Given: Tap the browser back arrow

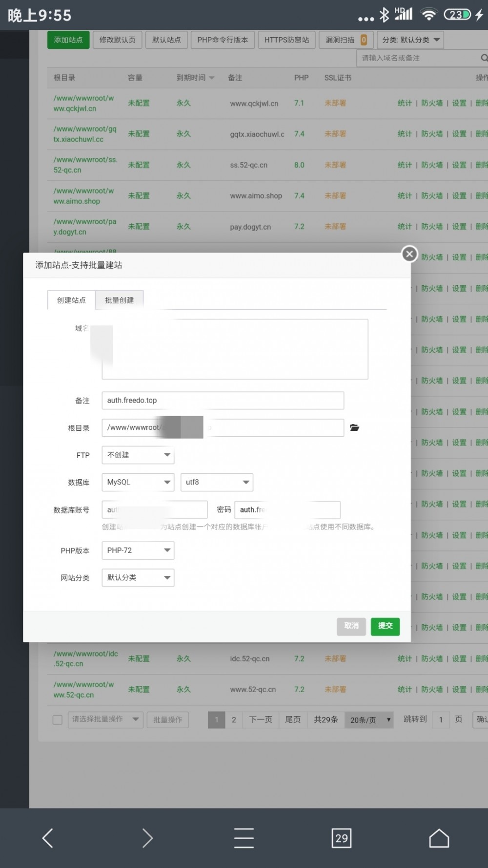Looking at the screenshot, I should [x=48, y=838].
